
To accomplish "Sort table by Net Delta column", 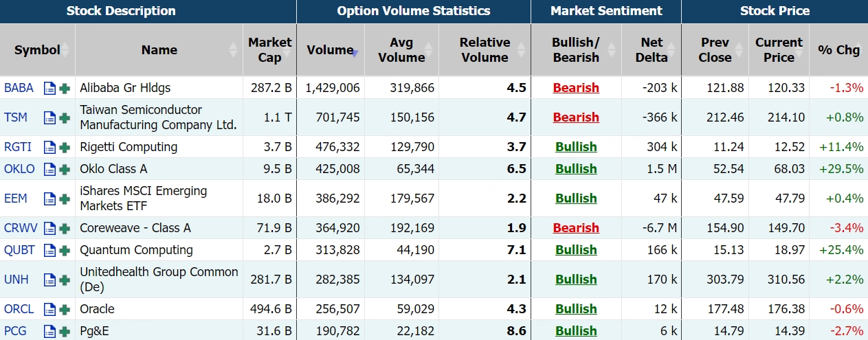I will coord(652,50).
